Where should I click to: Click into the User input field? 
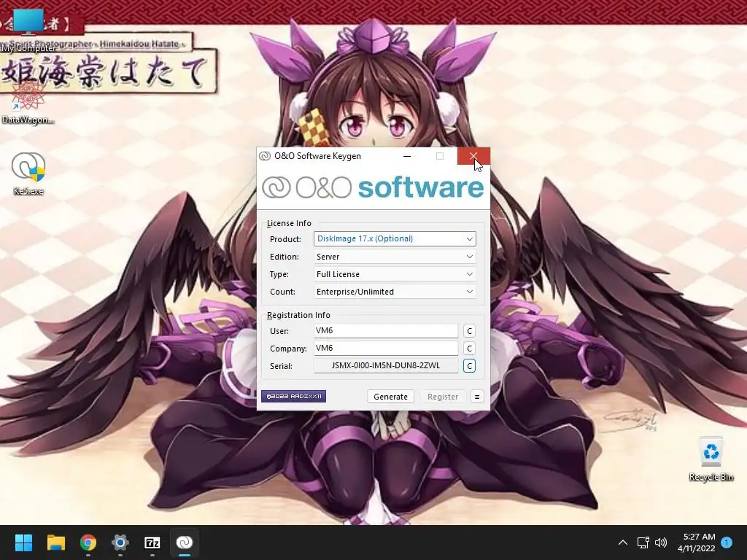(x=386, y=330)
